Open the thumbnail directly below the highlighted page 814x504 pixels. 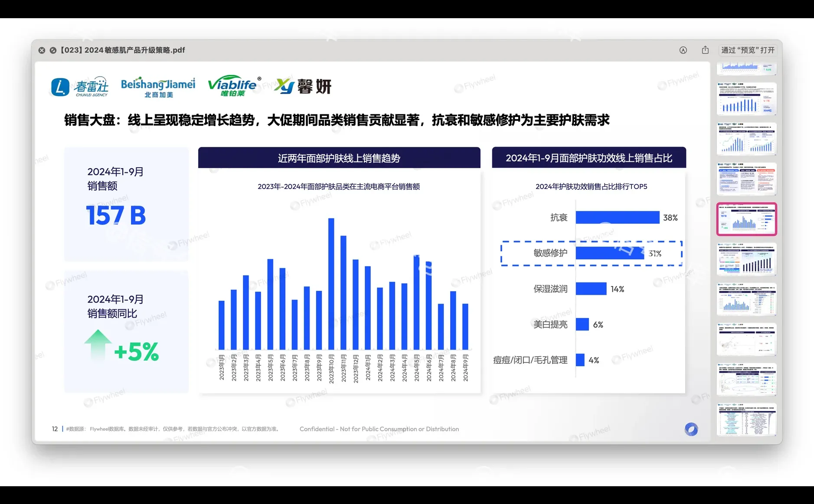point(746,260)
